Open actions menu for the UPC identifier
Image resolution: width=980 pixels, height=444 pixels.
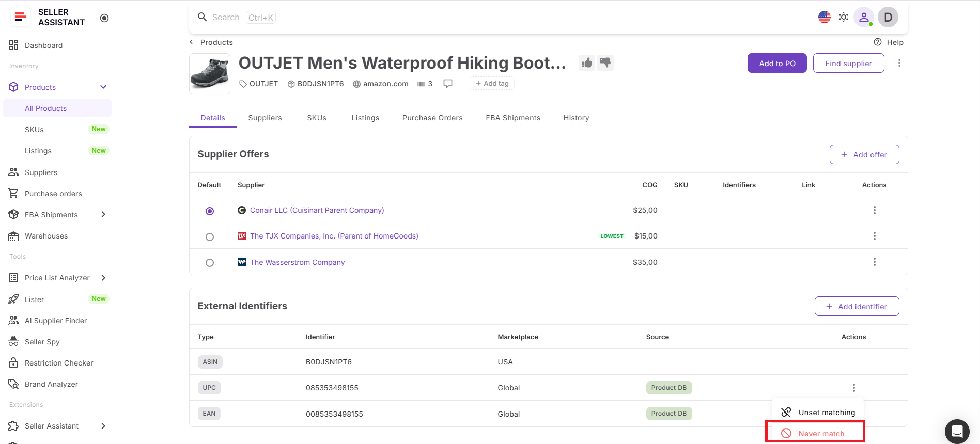(x=853, y=388)
